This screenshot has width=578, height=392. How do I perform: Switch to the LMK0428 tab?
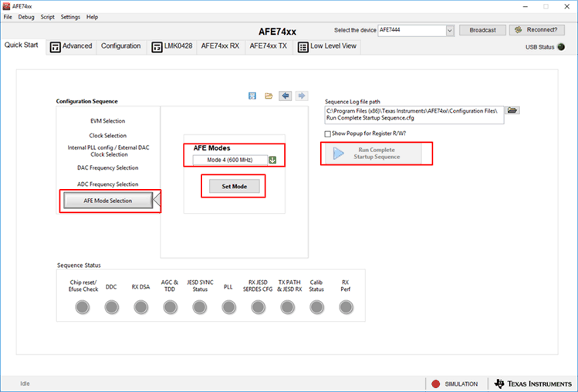[173, 46]
